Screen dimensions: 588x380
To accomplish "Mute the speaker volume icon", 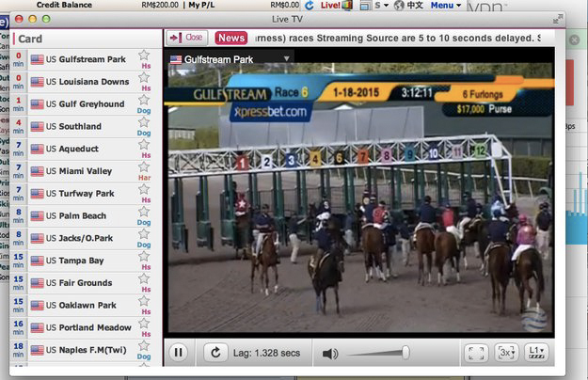I will [x=330, y=354].
